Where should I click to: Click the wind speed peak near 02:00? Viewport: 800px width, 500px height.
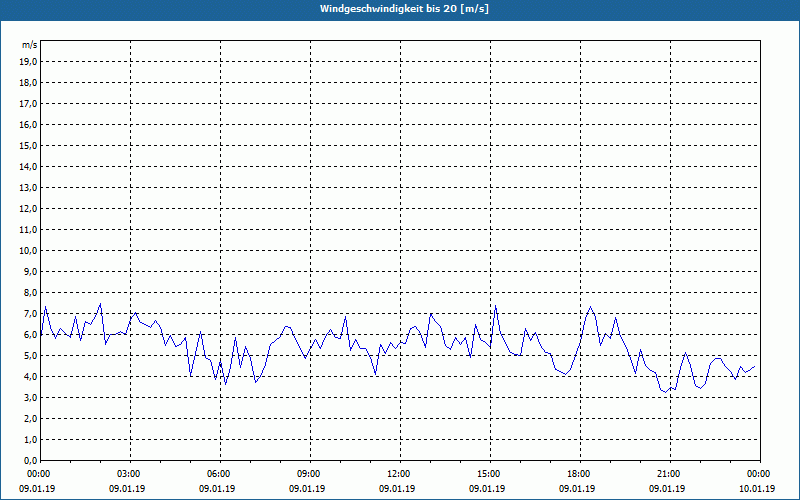point(101,304)
